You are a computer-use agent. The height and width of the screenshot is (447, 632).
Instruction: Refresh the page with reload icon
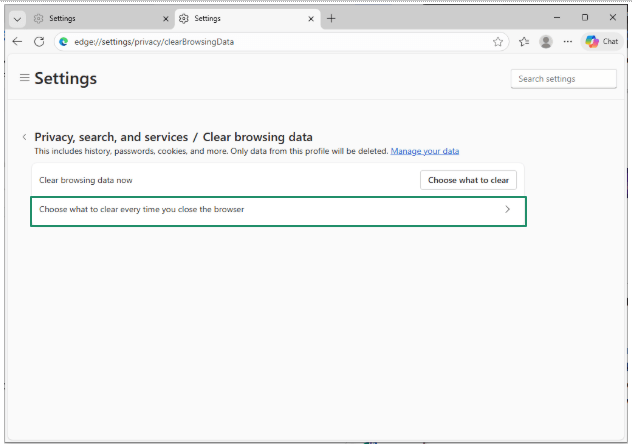39,41
